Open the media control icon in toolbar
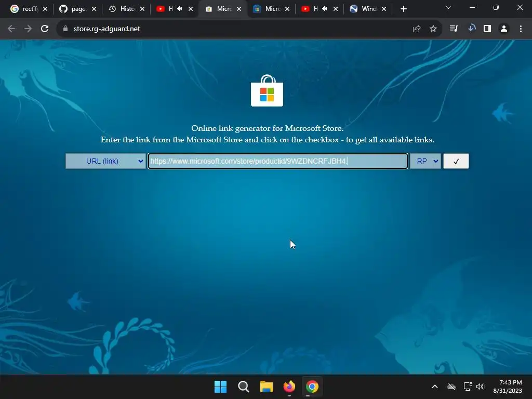This screenshot has width=532, height=399. (454, 29)
